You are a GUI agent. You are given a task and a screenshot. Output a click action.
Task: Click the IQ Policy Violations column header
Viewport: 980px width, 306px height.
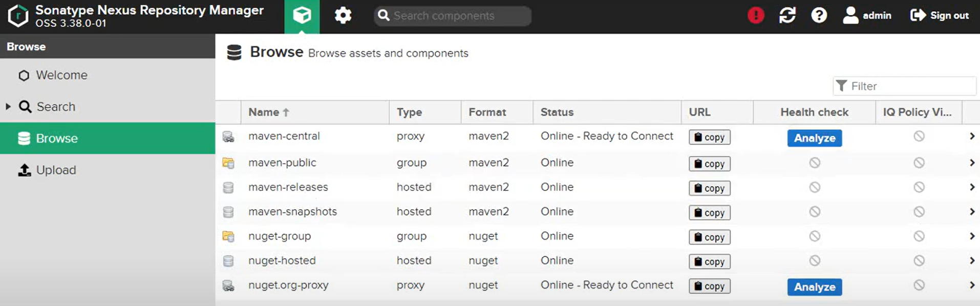tap(919, 112)
